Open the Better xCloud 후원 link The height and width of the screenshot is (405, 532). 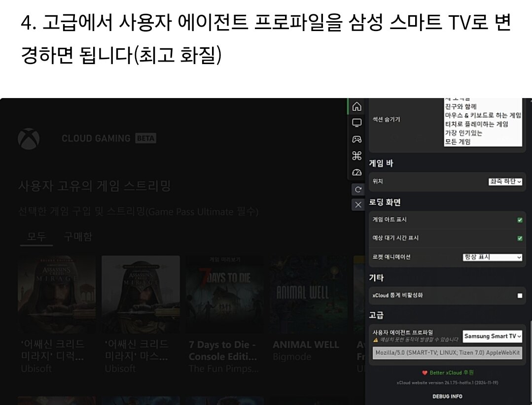448,372
